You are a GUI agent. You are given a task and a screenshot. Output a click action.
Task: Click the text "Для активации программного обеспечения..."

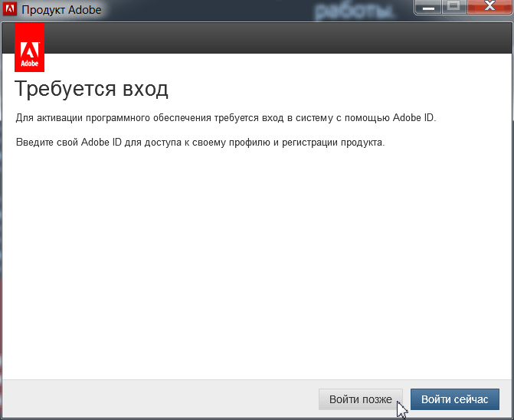226,118
